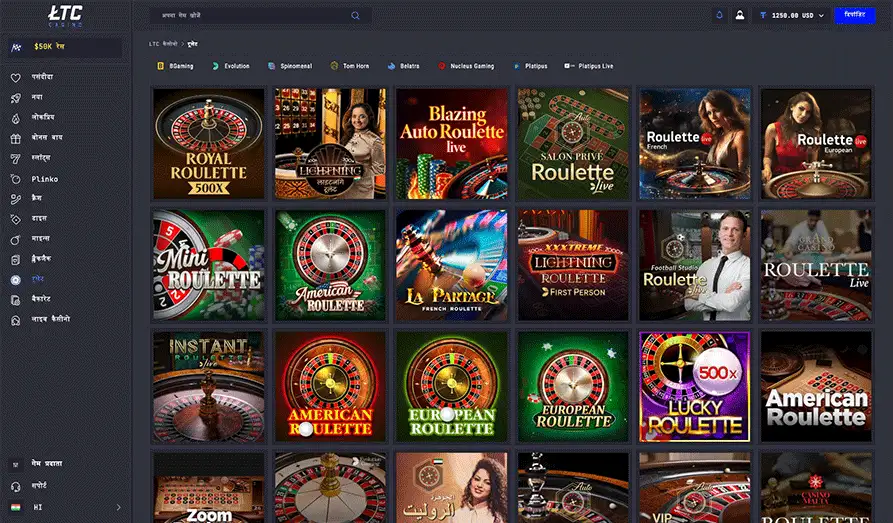This screenshot has width=893, height=523.
Task: Open the Crash game category
Action: [27, 198]
